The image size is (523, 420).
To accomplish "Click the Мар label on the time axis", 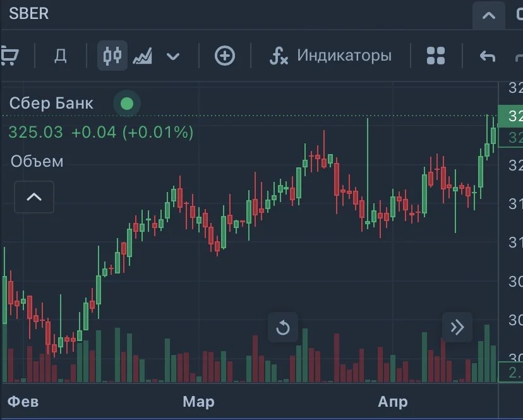I will tap(198, 402).
